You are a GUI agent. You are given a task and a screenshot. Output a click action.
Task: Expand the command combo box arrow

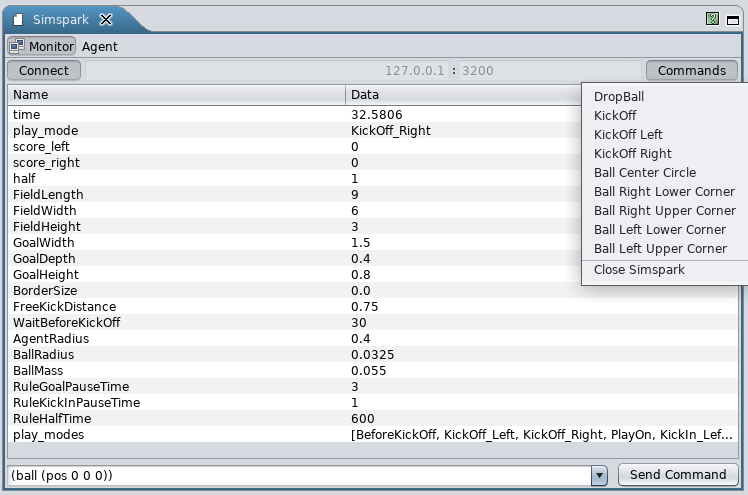coord(600,475)
